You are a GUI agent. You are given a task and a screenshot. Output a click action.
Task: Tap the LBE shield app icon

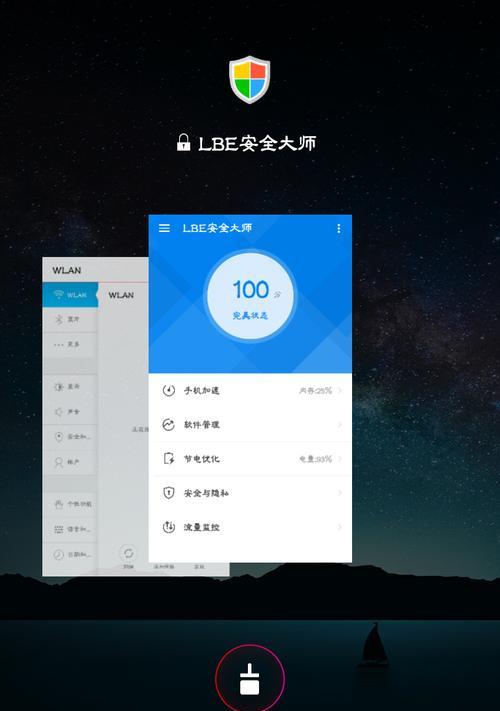pyautogui.click(x=249, y=80)
